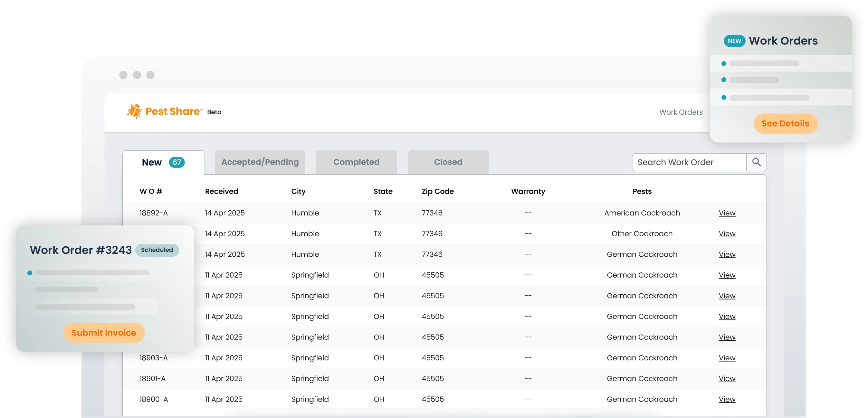This screenshot has width=868, height=418.
Task: Click the magnifying glass search icon
Action: (756, 162)
